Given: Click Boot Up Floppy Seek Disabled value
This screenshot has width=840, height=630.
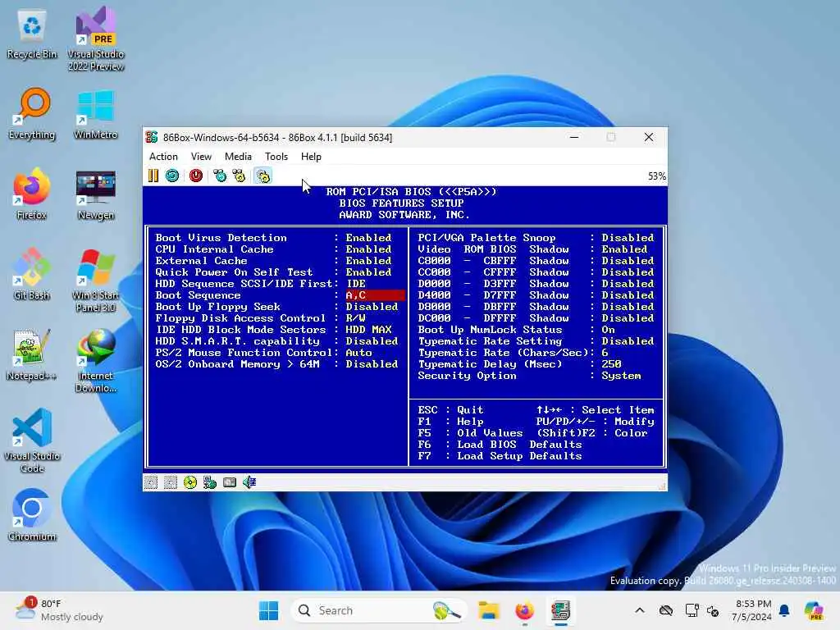Looking at the screenshot, I should click(x=372, y=307).
